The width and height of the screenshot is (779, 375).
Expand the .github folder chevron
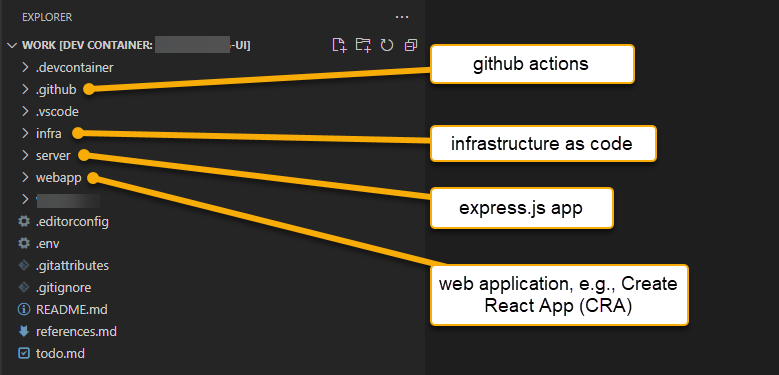[25, 89]
